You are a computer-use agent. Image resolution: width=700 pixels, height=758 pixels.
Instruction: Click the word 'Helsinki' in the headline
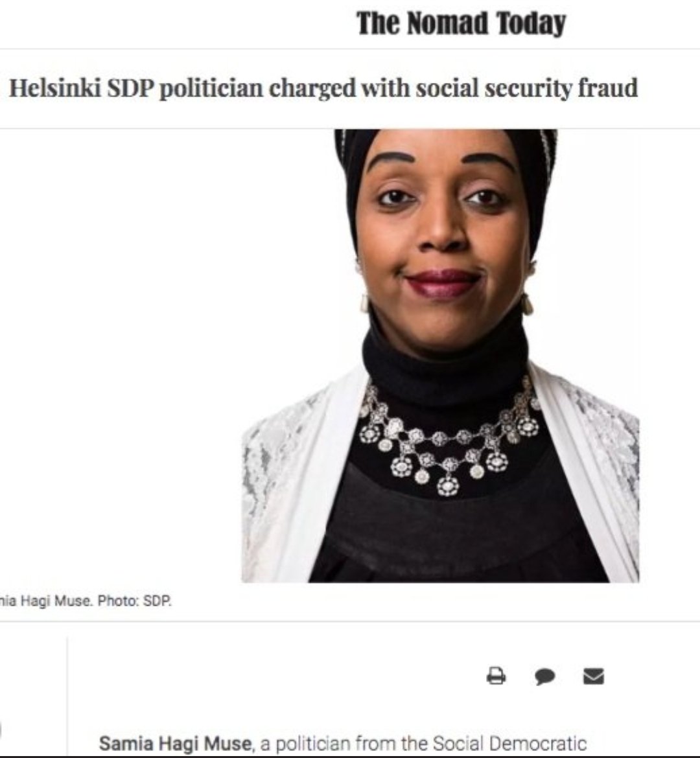[x=55, y=88]
